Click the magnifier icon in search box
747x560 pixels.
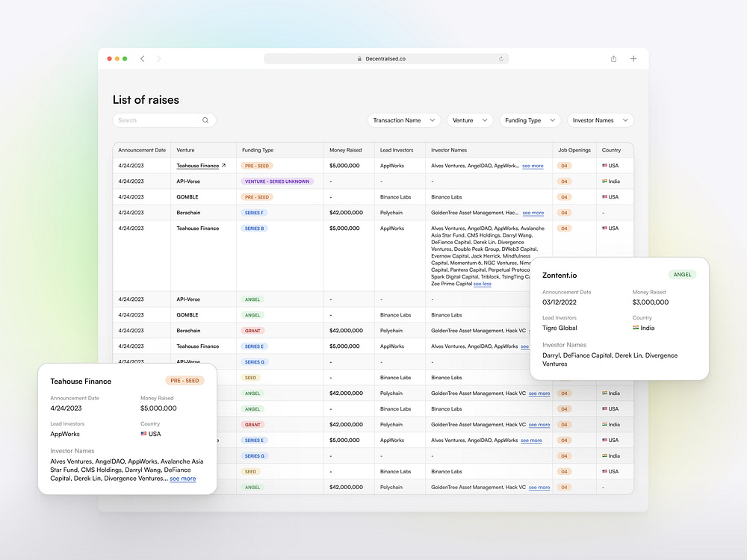pos(205,120)
